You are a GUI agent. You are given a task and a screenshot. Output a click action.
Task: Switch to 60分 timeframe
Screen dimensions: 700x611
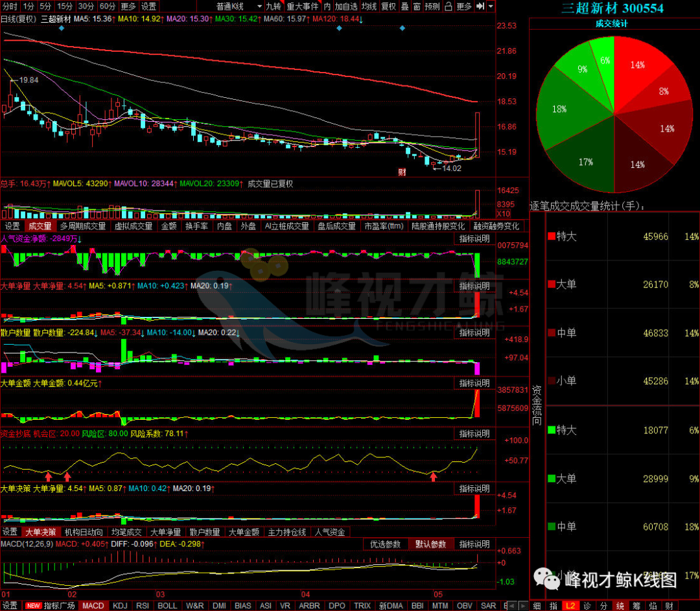point(107,6)
